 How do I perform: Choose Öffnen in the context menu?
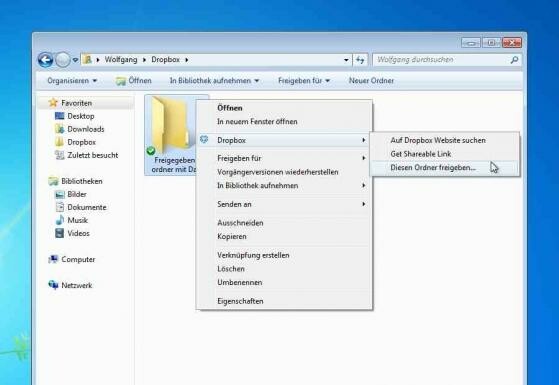pyautogui.click(x=284, y=108)
